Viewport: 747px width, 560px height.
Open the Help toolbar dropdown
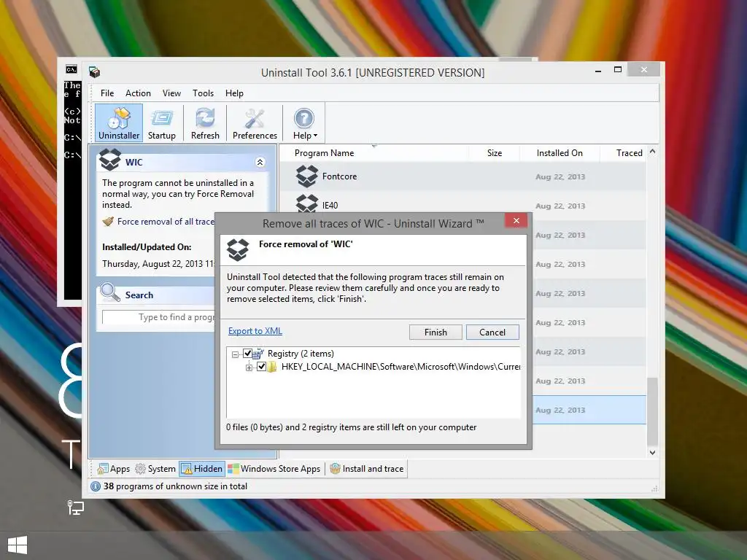tap(304, 122)
